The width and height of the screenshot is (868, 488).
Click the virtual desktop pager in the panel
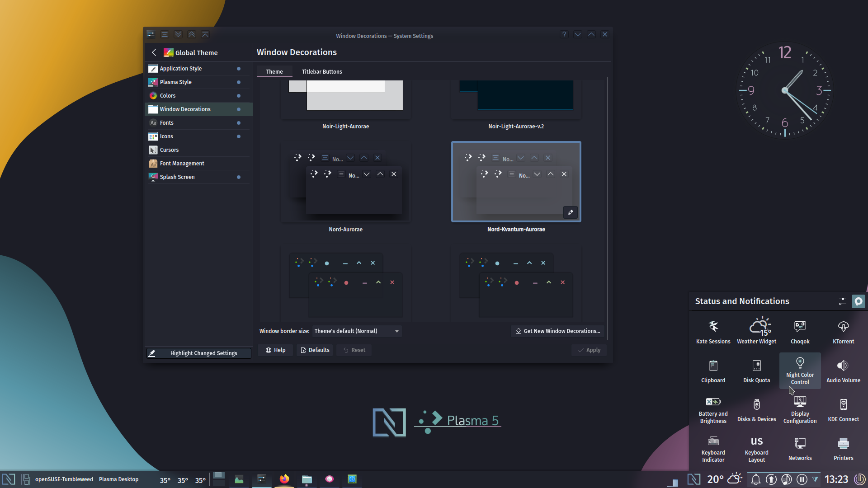tap(219, 479)
